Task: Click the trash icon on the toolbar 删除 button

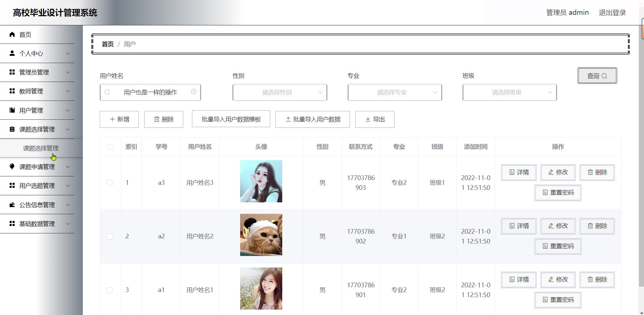Action: click(x=157, y=119)
